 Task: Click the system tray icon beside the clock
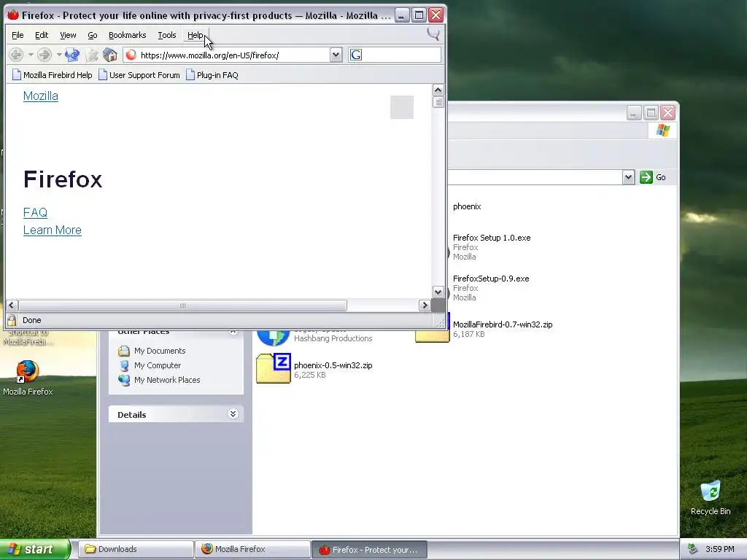[692, 549]
